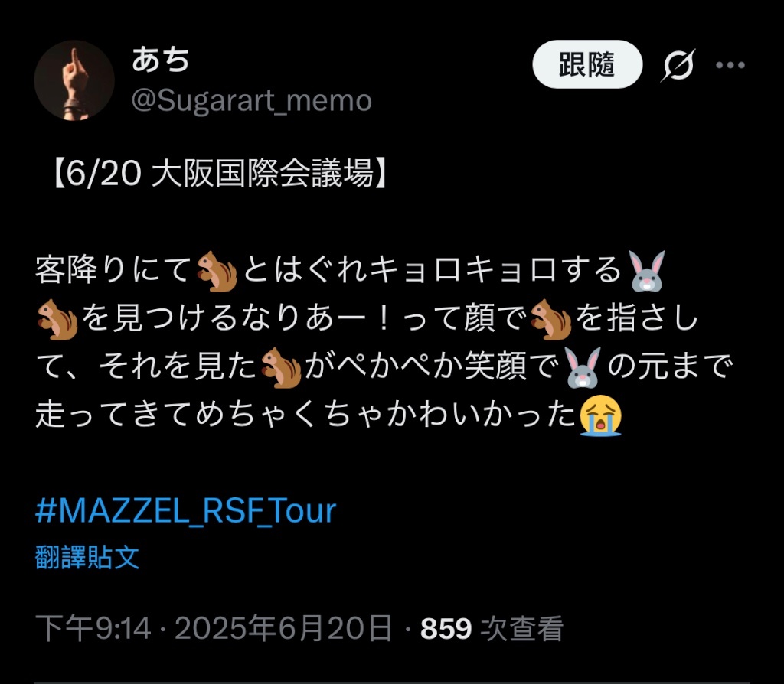The width and height of the screenshot is (784, 684).
Task: Click 翻譯貼文 to translate the post
Action: click(87, 557)
